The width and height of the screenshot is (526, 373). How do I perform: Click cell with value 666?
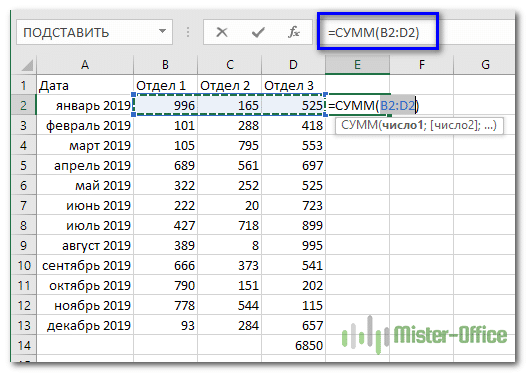[165, 265]
